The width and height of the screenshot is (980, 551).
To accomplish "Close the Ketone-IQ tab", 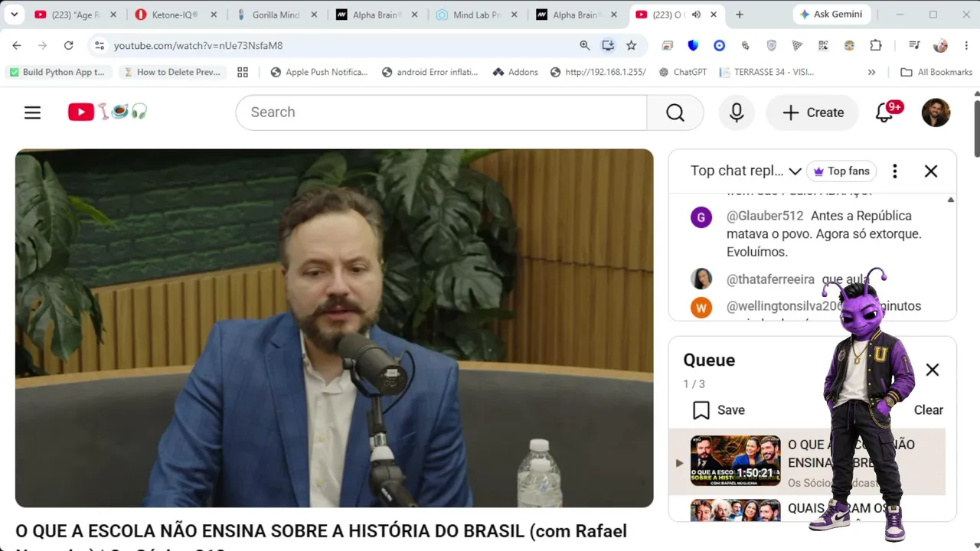I will [213, 15].
